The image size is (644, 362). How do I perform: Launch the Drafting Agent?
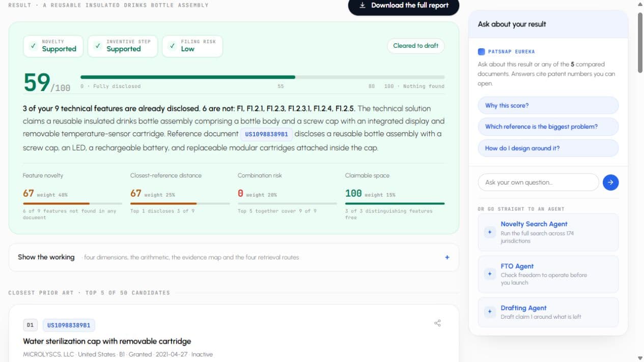pyautogui.click(x=548, y=312)
